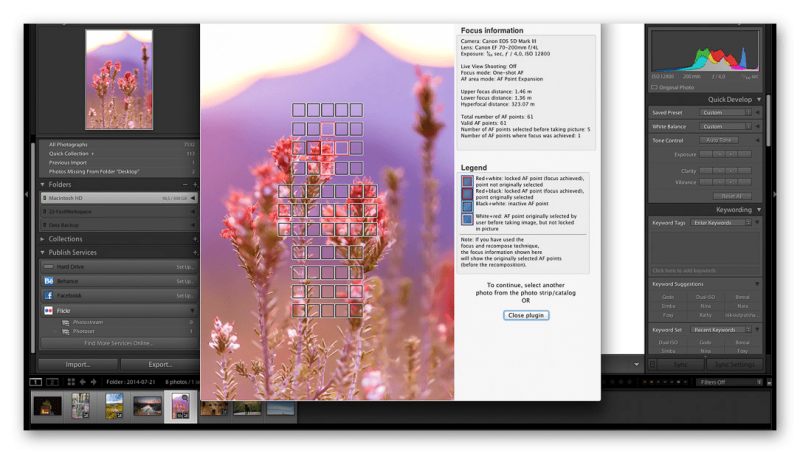Click the Photoset icon under Flickr
The height and width of the screenshot is (454, 800).
coord(65,332)
